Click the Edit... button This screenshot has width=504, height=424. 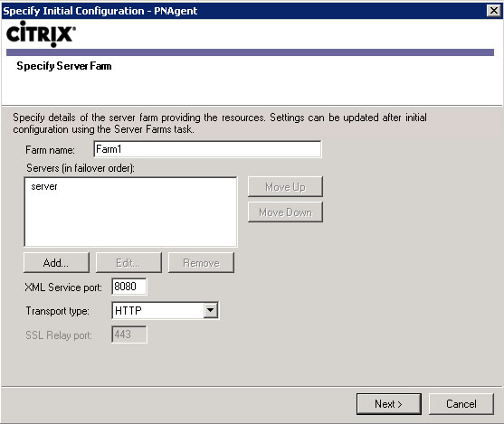tap(128, 263)
